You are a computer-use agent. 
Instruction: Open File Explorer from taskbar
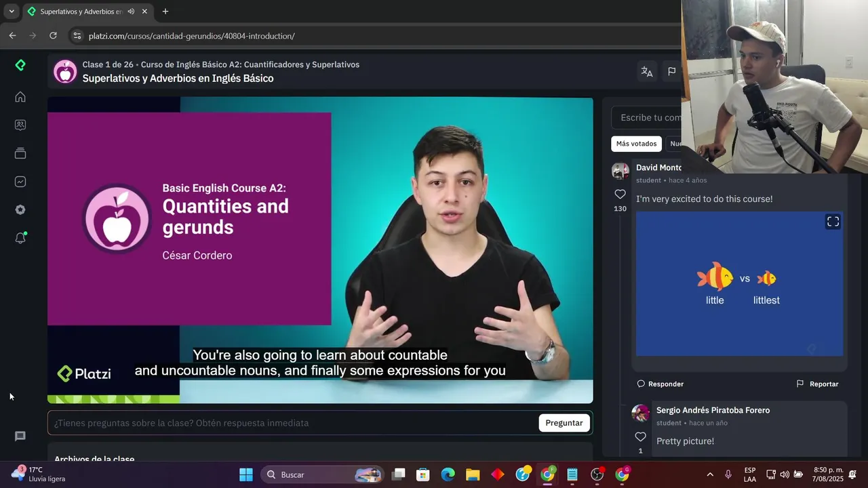[x=473, y=474]
